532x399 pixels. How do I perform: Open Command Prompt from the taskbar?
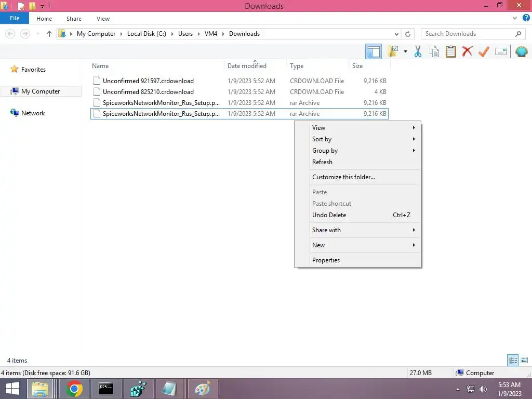point(106,389)
